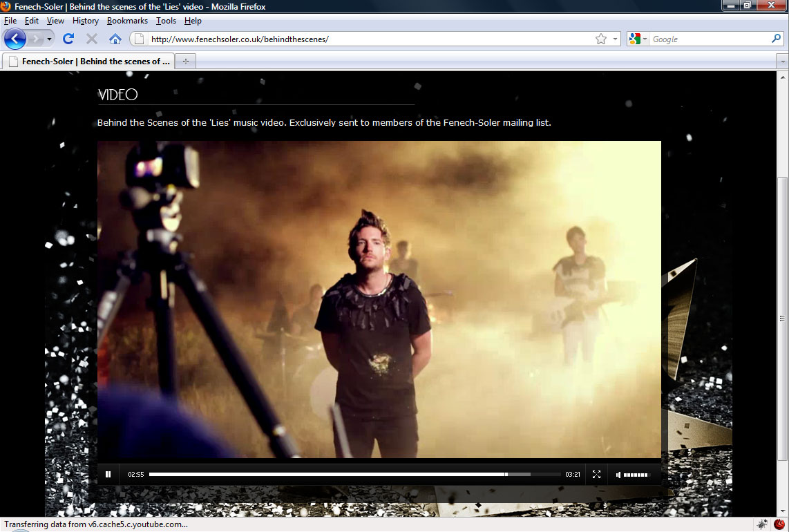This screenshot has height=532, width=789.
Task: Go forward one page
Action: point(36,39)
